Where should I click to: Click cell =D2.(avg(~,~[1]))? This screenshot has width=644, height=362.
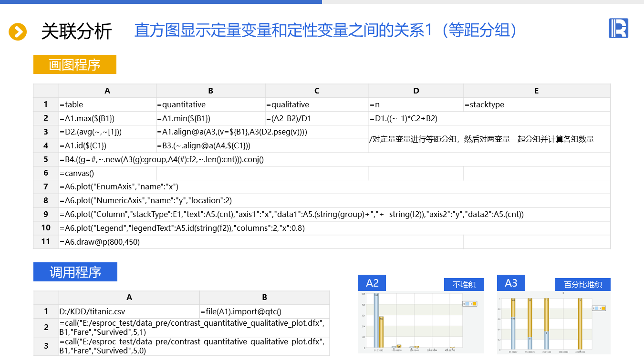(x=107, y=132)
